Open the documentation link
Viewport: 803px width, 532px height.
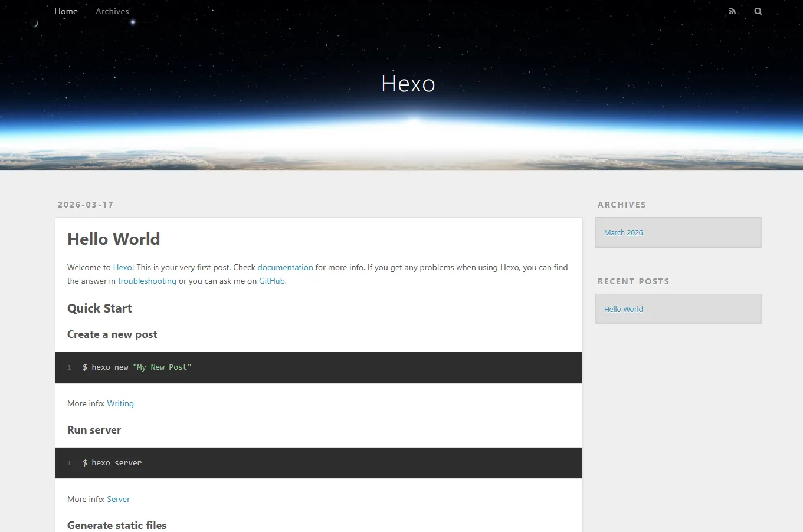click(x=285, y=267)
